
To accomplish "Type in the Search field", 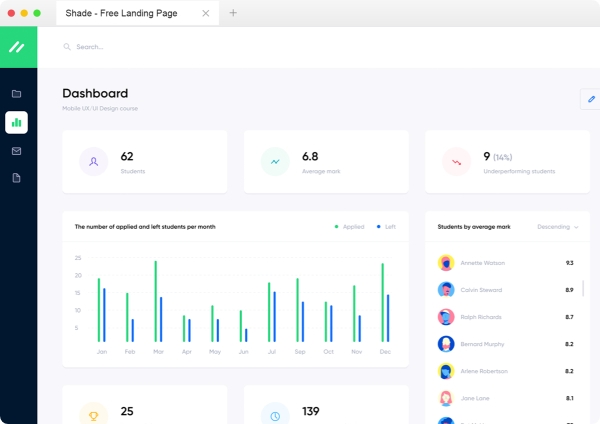I will point(200,47).
